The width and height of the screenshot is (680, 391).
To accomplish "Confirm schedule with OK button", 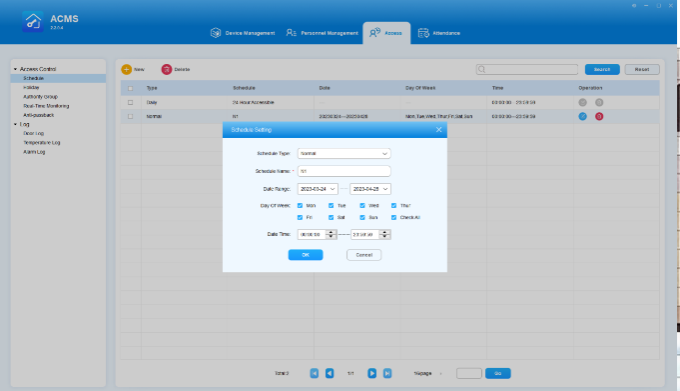I will coord(305,255).
